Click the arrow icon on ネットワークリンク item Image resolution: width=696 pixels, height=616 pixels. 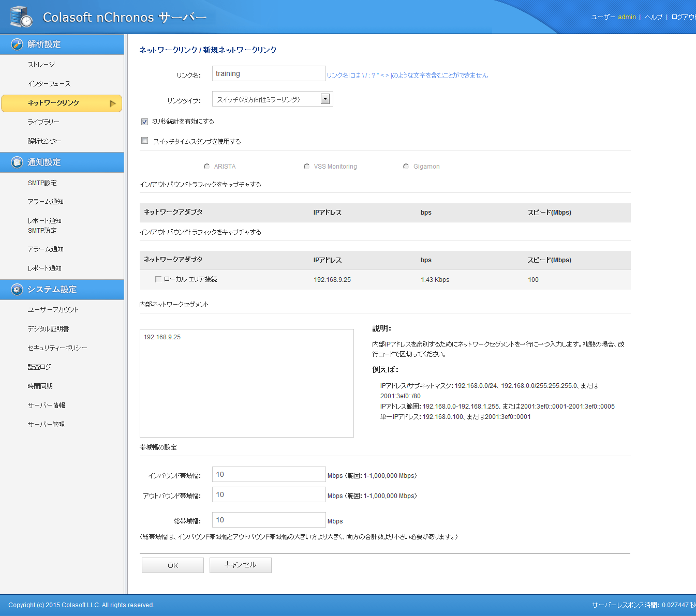tap(112, 103)
